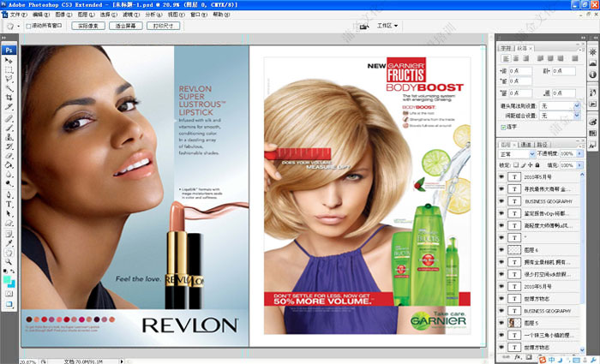Hide the 拥有全景相机 text layer
The width and height of the screenshot is (600, 364).
point(501,262)
